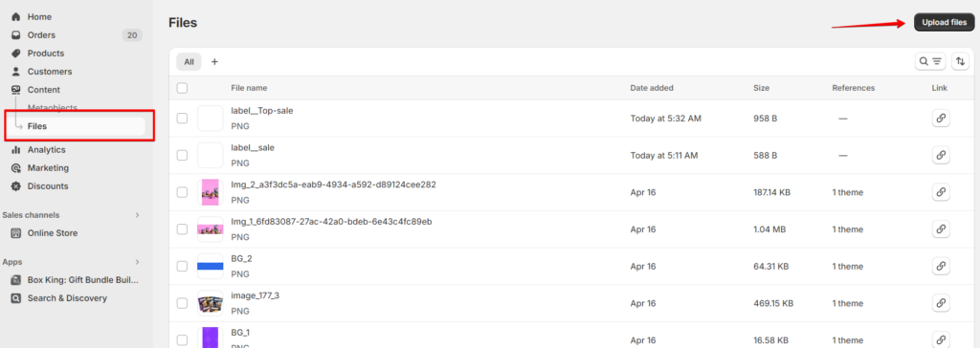Copy link for BG_1 file
Viewport: 980px width, 348px height.
pos(941,340)
